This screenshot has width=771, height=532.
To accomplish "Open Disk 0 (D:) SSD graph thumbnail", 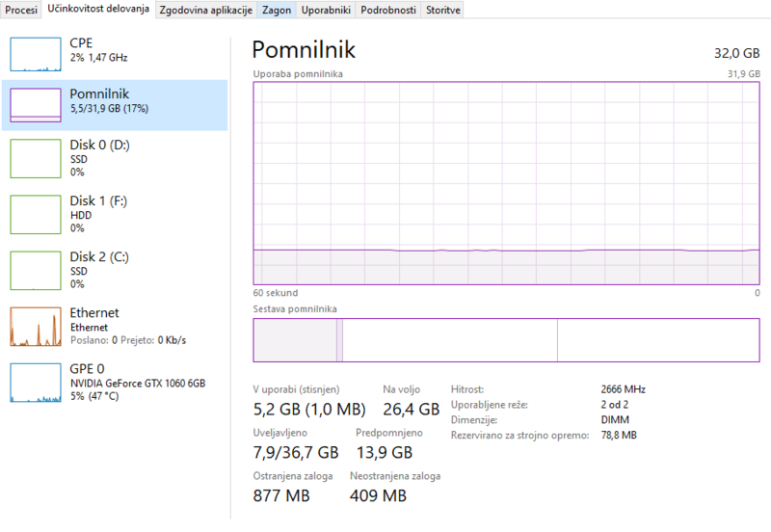I will (36, 159).
